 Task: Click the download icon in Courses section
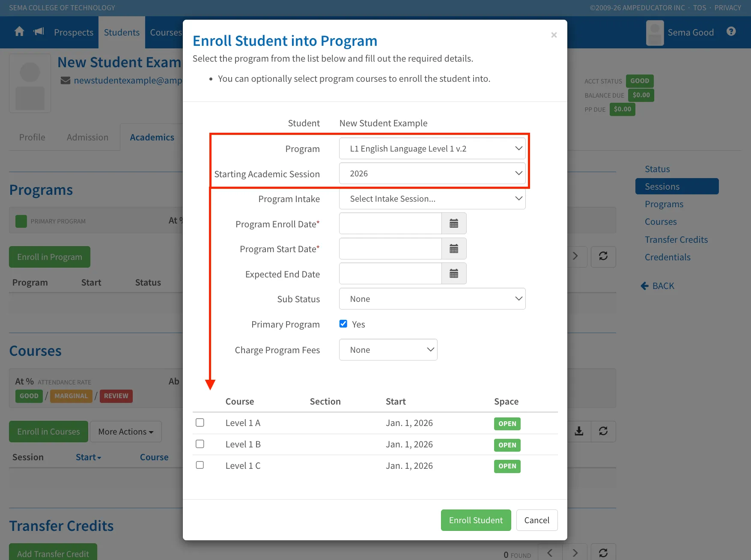pos(579,431)
